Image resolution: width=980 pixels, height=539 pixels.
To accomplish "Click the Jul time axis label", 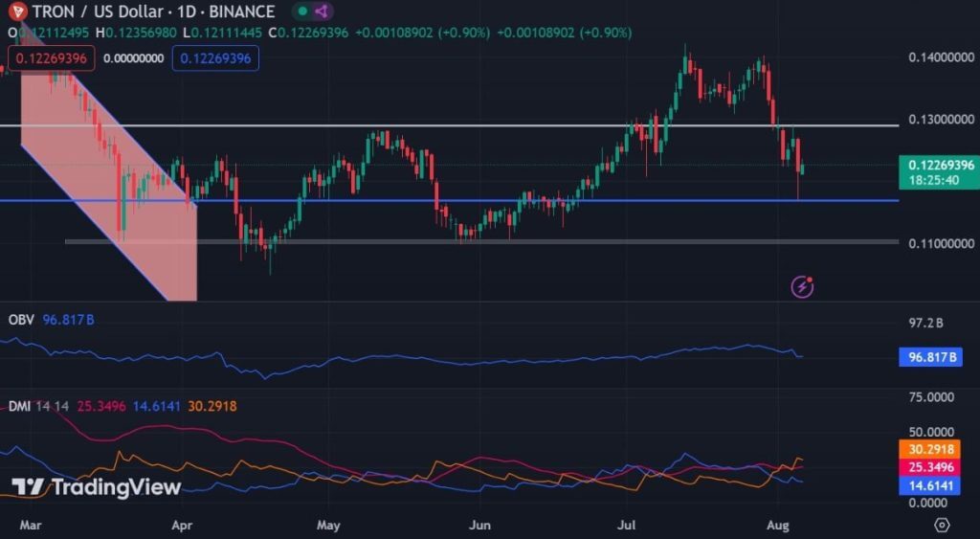I will [627, 526].
